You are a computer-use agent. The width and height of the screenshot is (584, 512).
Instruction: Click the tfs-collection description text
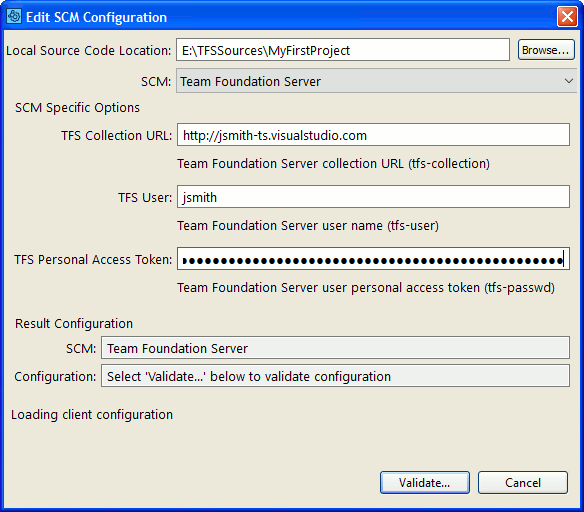(333, 163)
